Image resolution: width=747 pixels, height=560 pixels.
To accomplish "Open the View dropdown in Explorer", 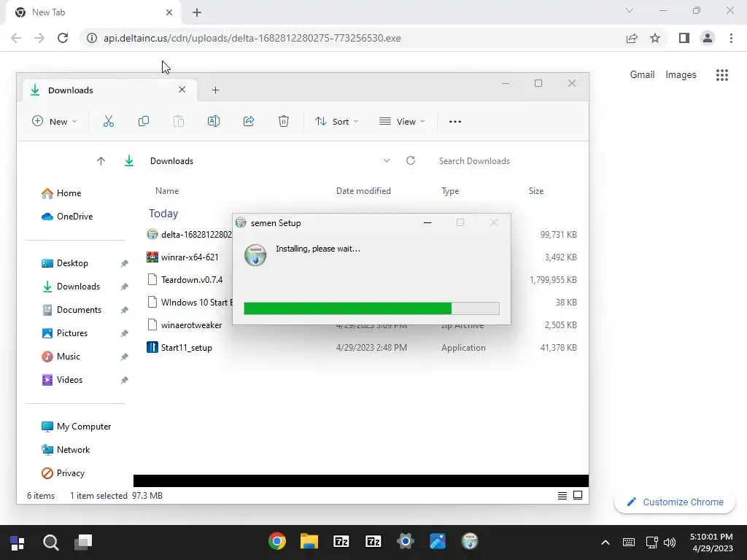I will (x=402, y=122).
